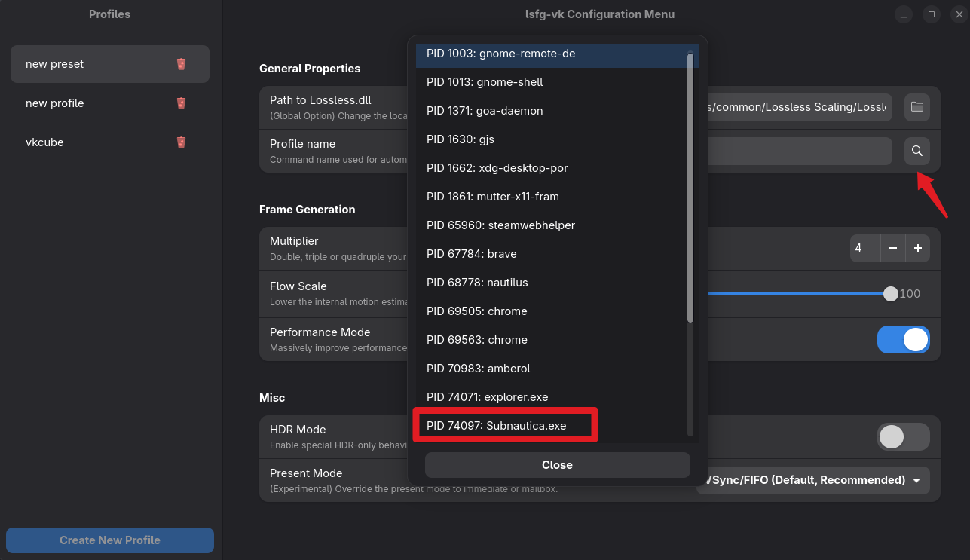The height and width of the screenshot is (560, 970).
Task: Delete the 'new preset' profile trash icon
Action: click(181, 64)
